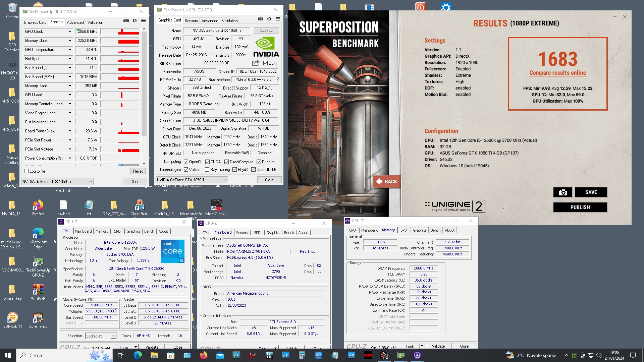Open SPD tab in CPU-Z Memory window
The height and width of the screenshot is (362, 644).
[404, 230]
